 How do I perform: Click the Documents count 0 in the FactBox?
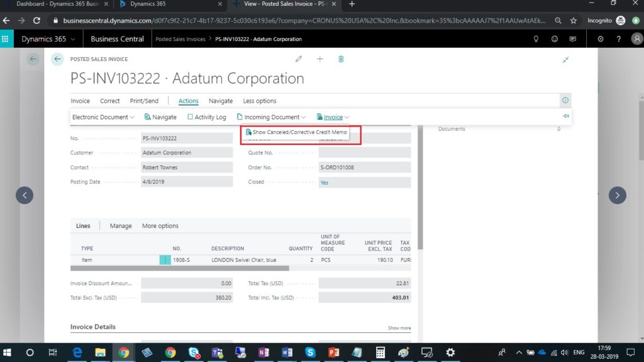[558, 129]
